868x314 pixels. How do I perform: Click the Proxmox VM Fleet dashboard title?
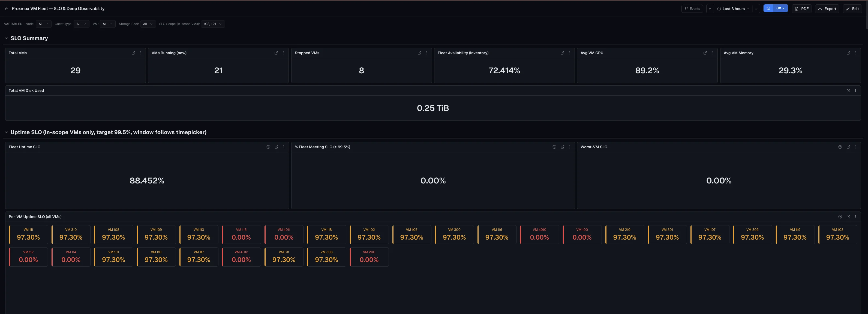pos(58,9)
